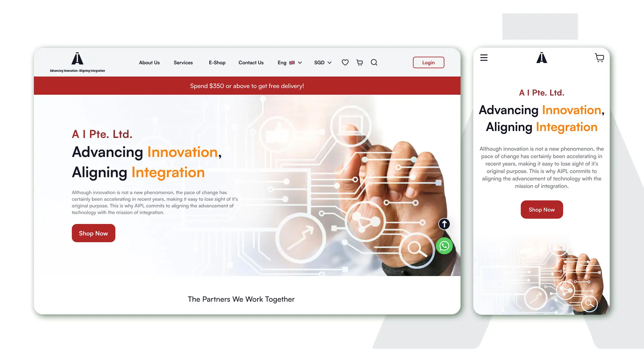The height and width of the screenshot is (362, 644).
Task: Expand the Services navigation dropdown
Action: [x=183, y=62]
